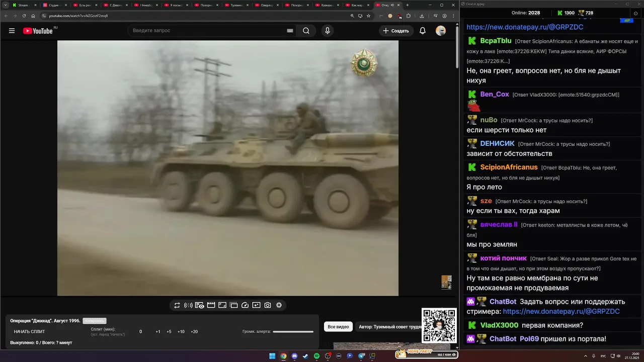This screenshot has height=362, width=644.
Task: Click the username ВсраТblu in chat
Action: click(496, 41)
